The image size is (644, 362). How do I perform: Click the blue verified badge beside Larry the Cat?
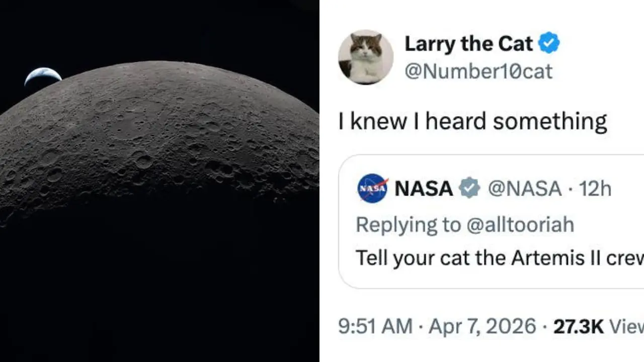click(x=549, y=44)
